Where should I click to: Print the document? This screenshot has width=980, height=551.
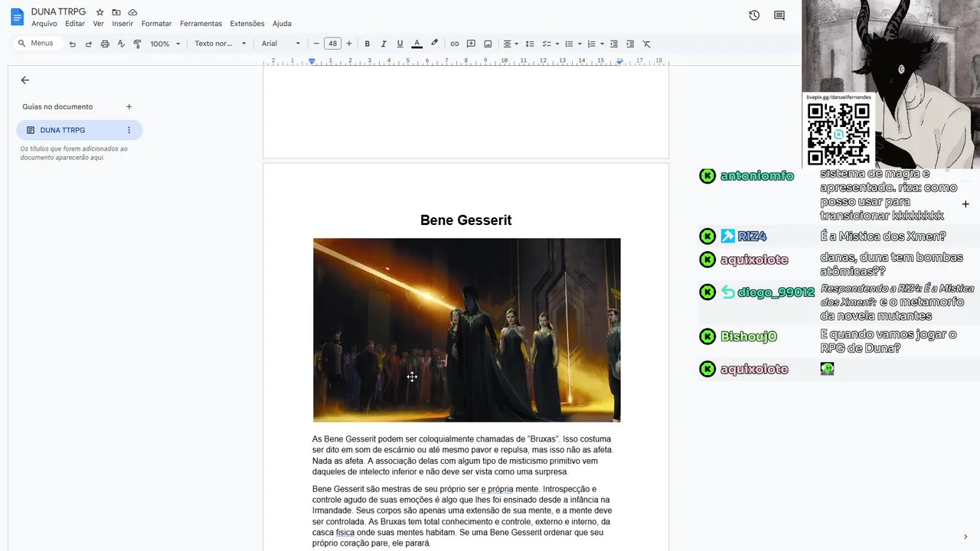[x=105, y=44]
